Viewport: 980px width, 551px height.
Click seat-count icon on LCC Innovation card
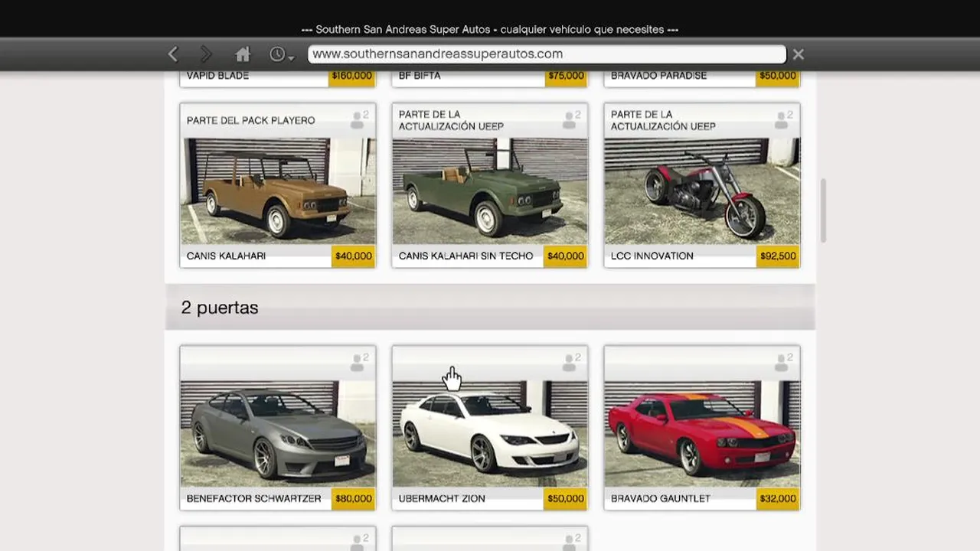(x=783, y=120)
